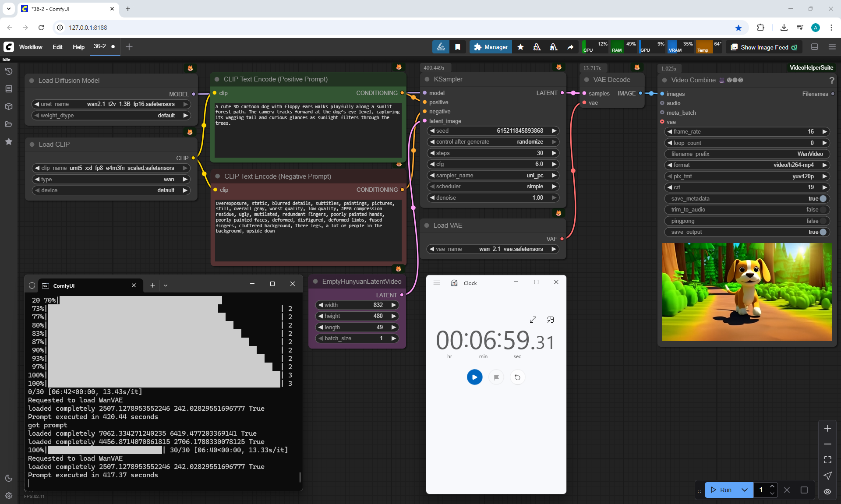Open the Edit menu
Screen dimensions: 841x504
point(57,47)
